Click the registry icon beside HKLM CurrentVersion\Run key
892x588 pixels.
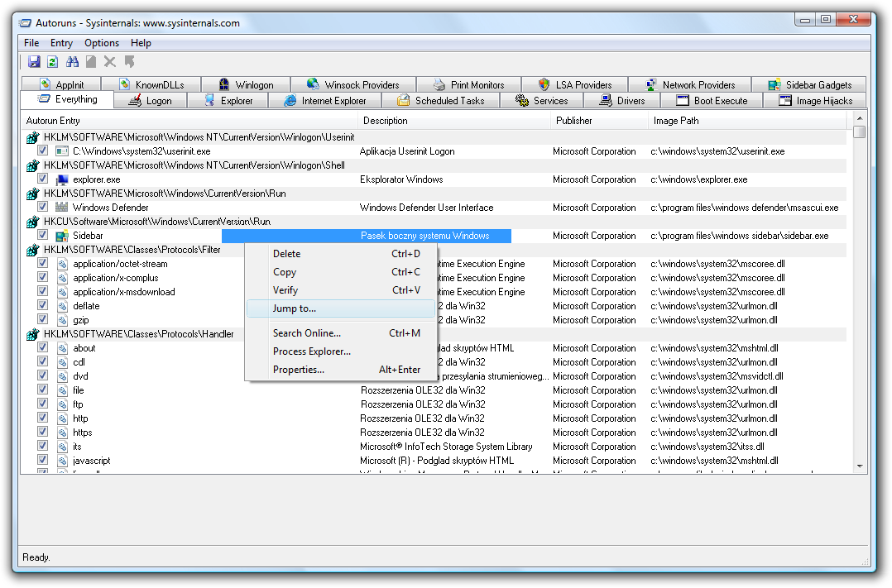click(x=33, y=194)
